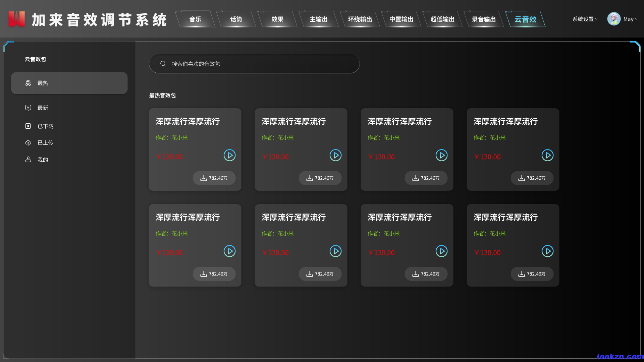Image resolution: width=644 pixels, height=362 pixels.
Task: Open 已下载 via its sidebar icon
Action: click(x=28, y=126)
